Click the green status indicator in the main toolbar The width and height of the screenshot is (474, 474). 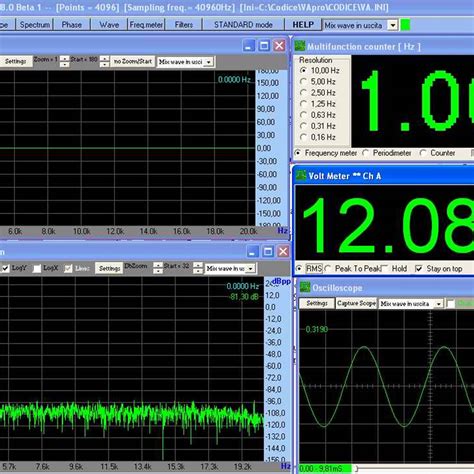[405, 25]
